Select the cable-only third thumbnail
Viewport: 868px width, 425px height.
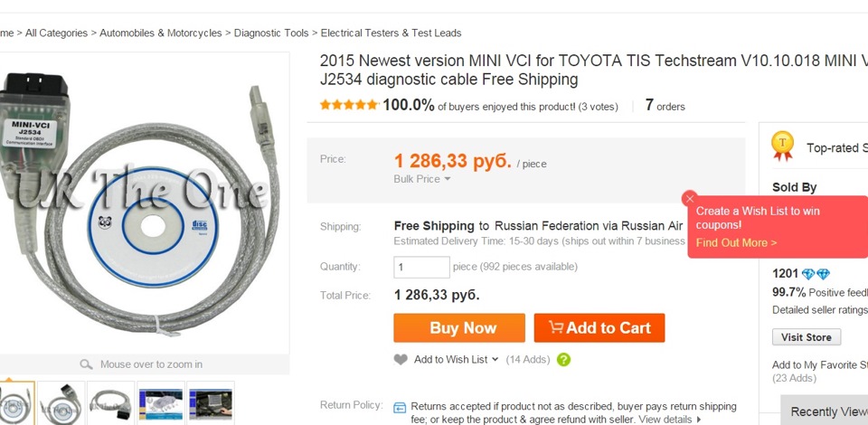click(110, 402)
